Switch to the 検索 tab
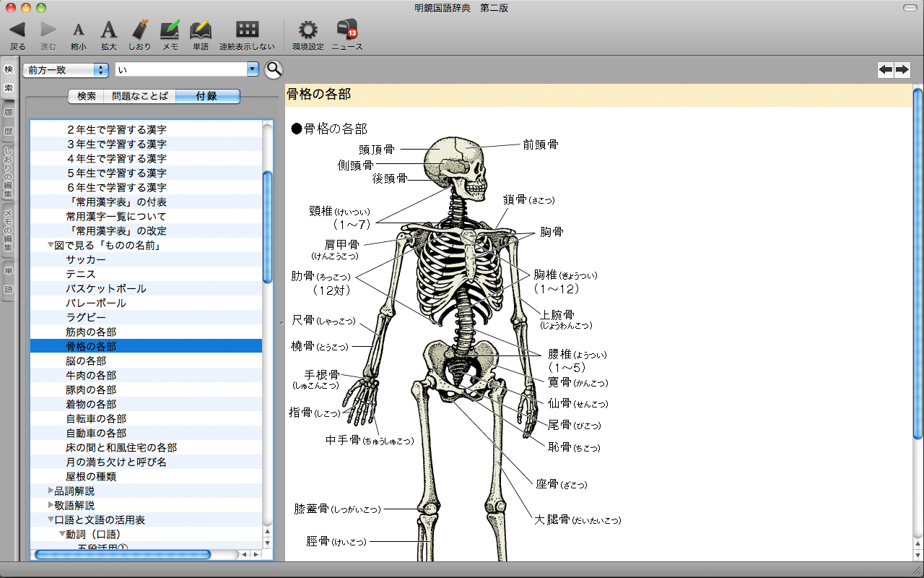924x578 pixels. [86, 96]
